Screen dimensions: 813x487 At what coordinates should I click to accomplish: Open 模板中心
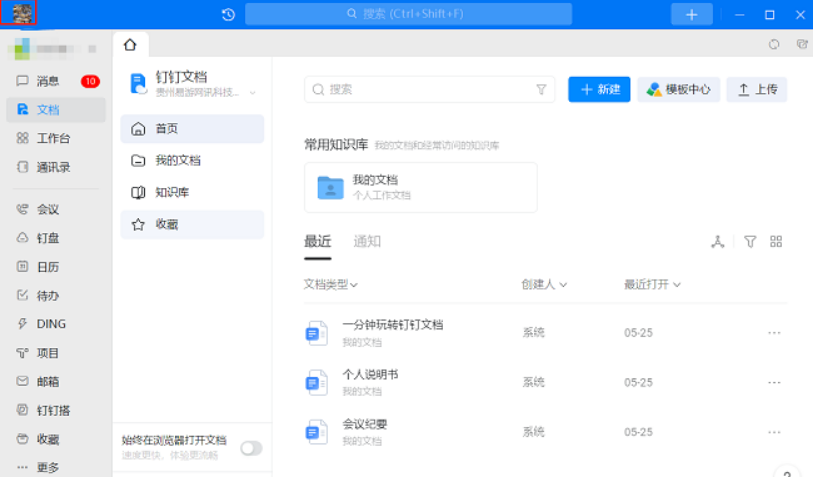[678, 90]
